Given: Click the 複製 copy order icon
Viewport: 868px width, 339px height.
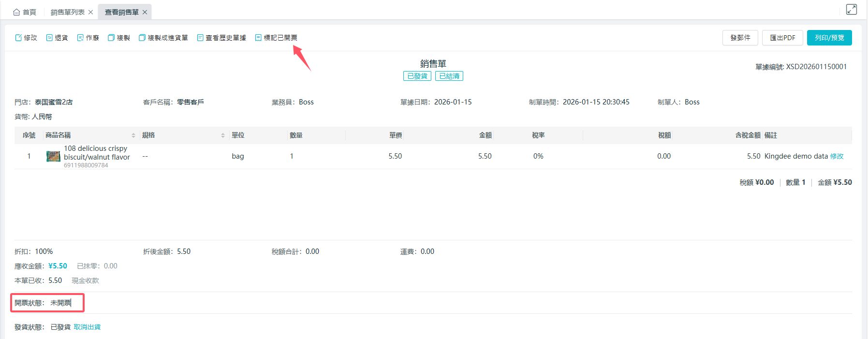Looking at the screenshot, I should [x=111, y=38].
